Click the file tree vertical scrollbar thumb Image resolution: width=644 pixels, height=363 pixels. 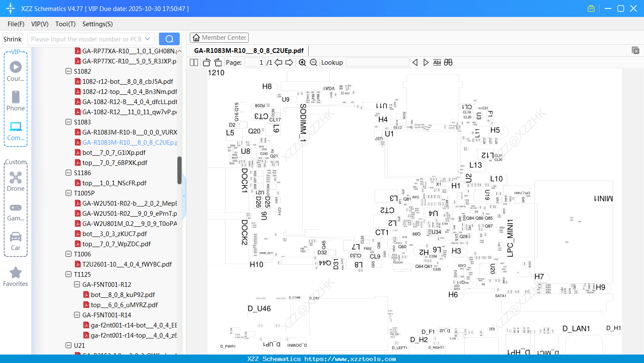[x=179, y=170]
